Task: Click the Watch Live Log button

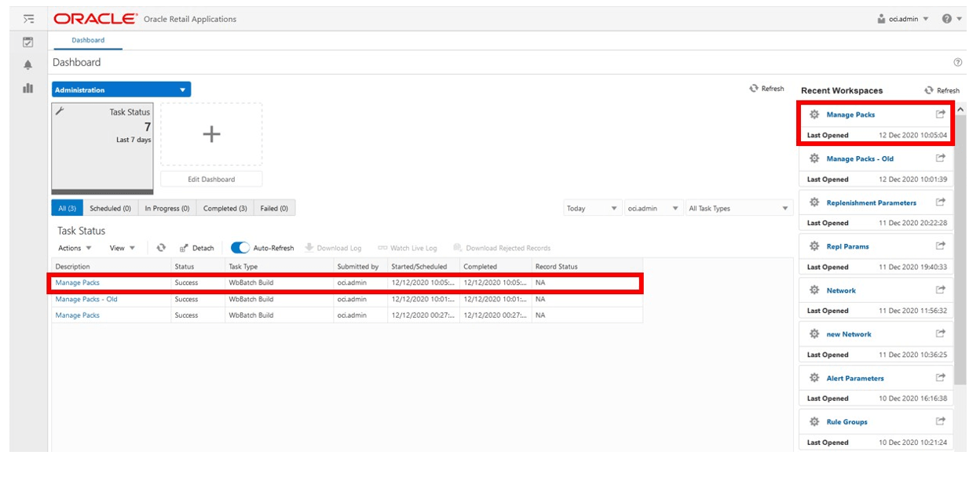Action: pos(408,248)
